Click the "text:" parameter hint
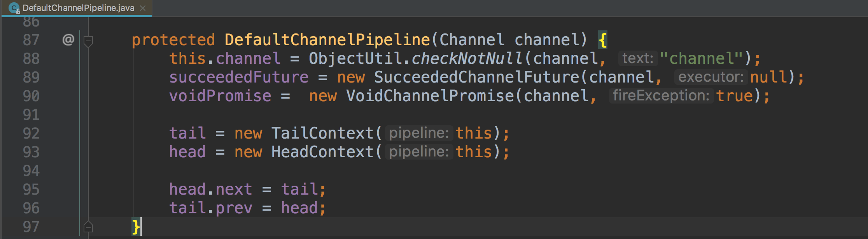Screen dimensions: 868x239 637,58
